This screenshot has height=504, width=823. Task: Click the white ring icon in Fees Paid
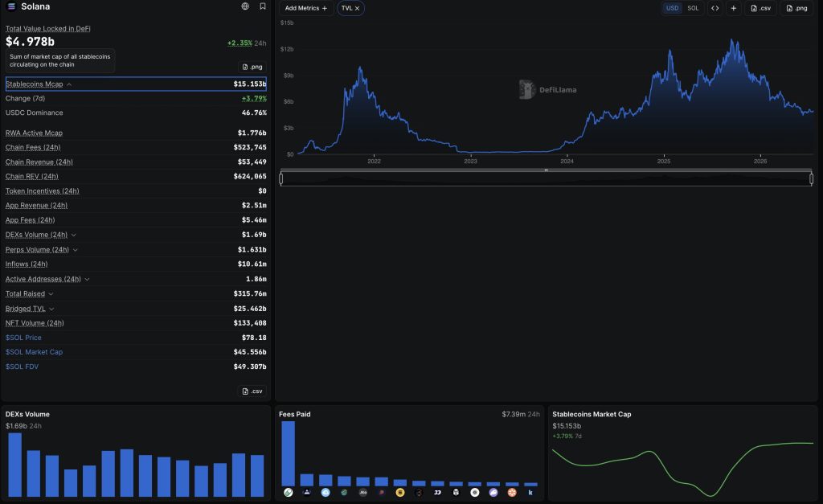point(474,493)
